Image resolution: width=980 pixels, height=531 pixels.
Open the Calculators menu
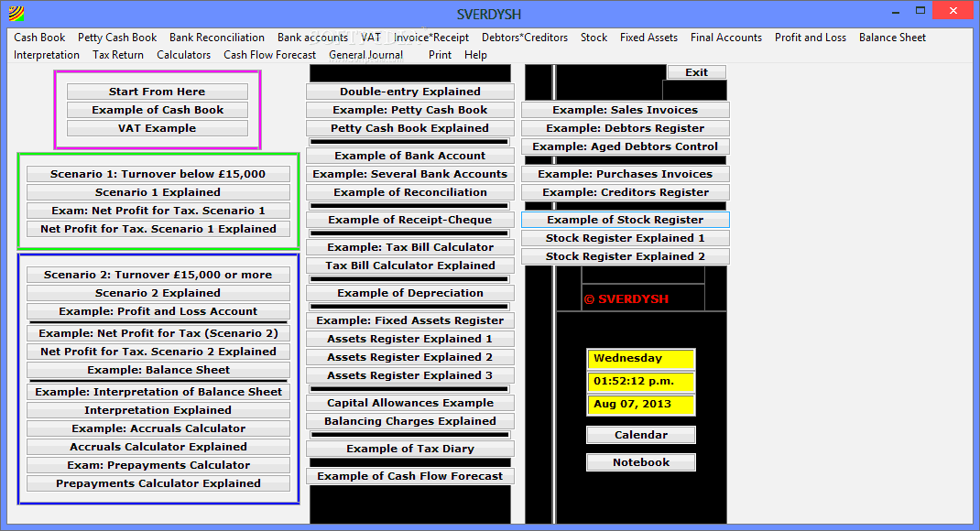tap(184, 55)
